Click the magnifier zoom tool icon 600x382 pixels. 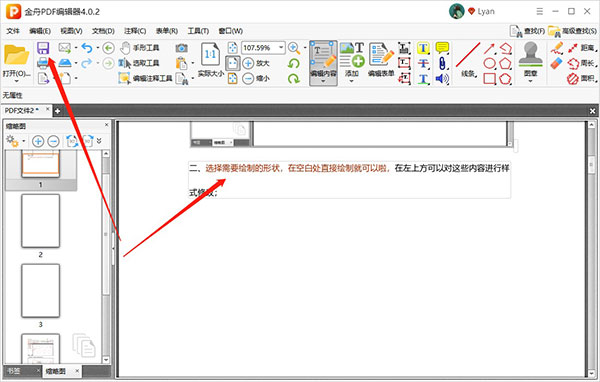tap(294, 48)
